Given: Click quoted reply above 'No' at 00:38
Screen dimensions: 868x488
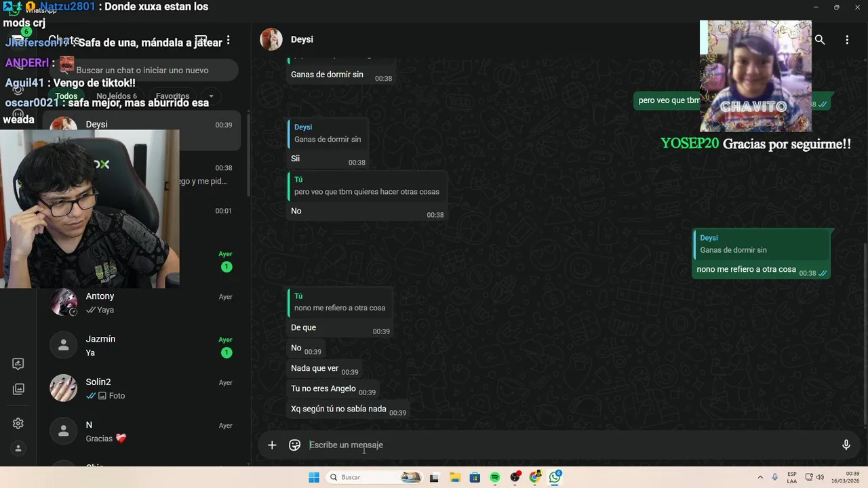Looking at the screenshot, I should (x=366, y=186).
